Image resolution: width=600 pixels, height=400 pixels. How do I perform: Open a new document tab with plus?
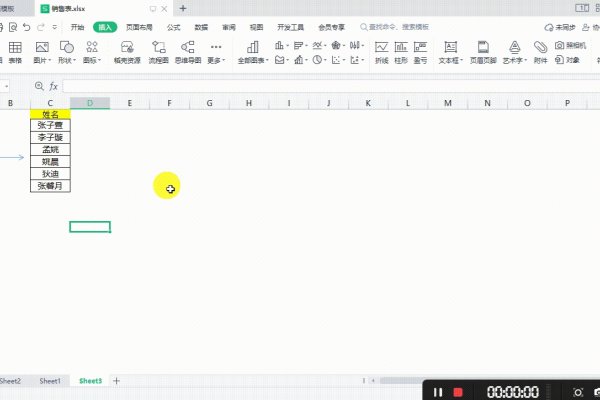(183, 8)
